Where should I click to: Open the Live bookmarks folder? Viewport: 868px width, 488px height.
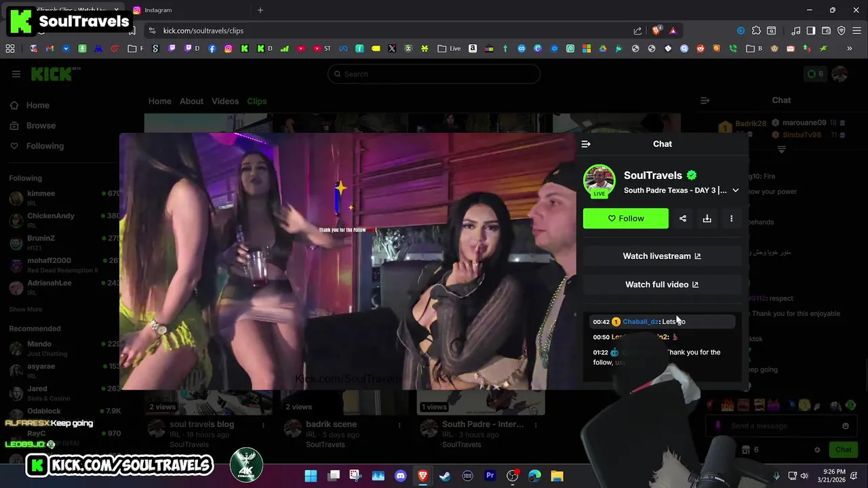[449, 48]
